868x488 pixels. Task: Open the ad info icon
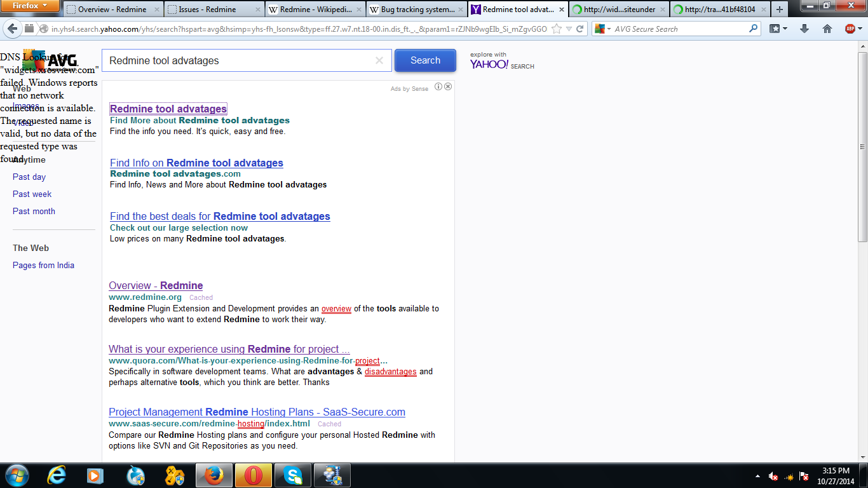tap(438, 86)
